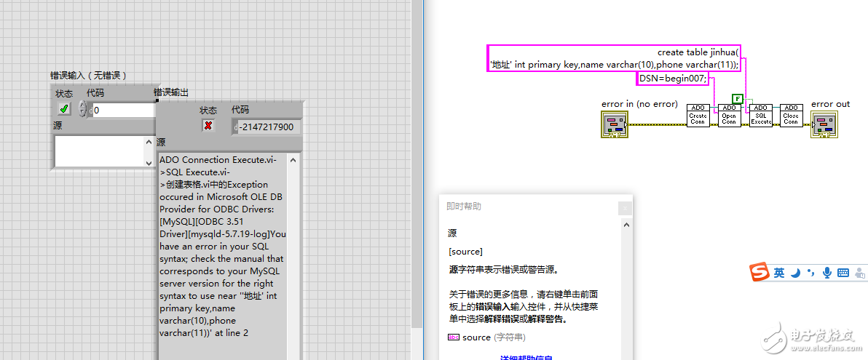Click the error source text in 错误输出
Viewport: 868px width, 360px height.
[x=223, y=246]
